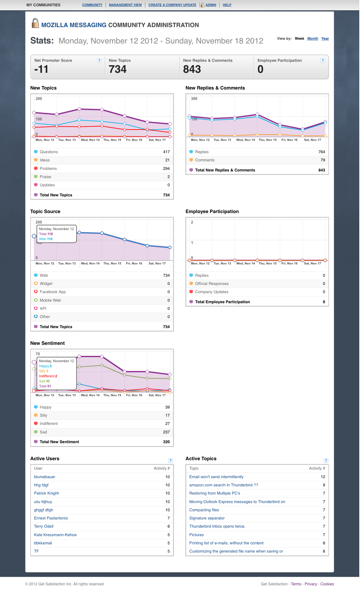Click the Problems legend marker
Screen dimensions: 364x591
click(36, 168)
